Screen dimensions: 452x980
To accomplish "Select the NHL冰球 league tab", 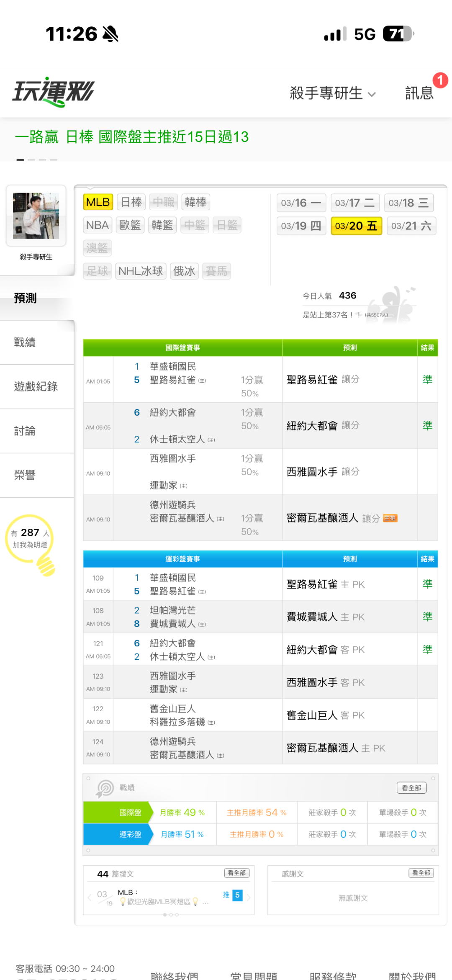I will click(141, 271).
